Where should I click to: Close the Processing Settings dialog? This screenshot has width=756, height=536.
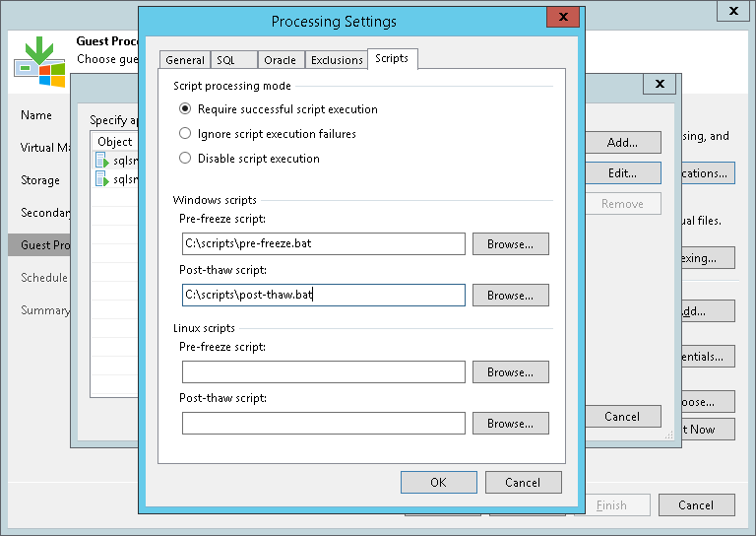pyautogui.click(x=562, y=18)
